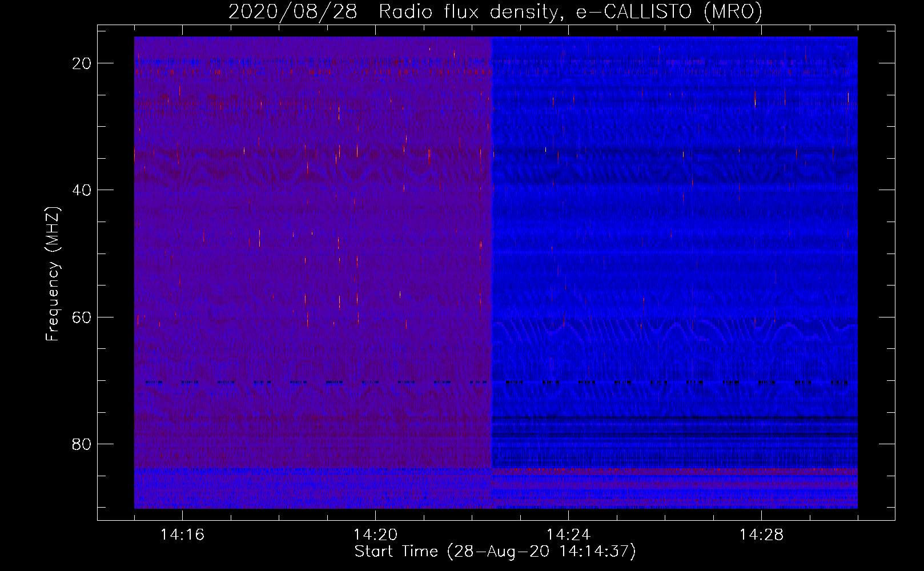Click the 80 MHz frequency tick label
Image resolution: width=924 pixels, height=571 pixels.
[82, 444]
